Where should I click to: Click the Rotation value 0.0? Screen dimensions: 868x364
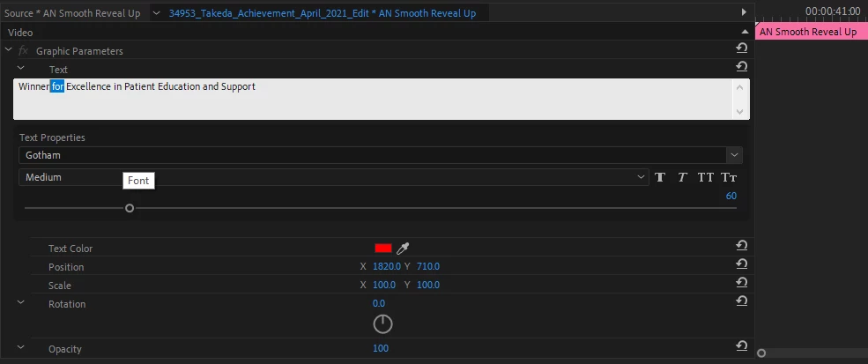pos(379,303)
